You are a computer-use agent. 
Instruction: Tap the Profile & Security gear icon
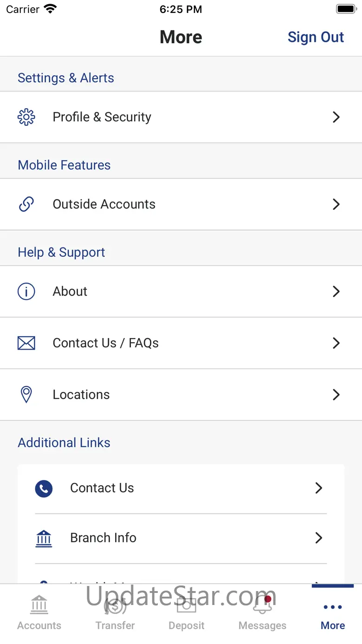coord(26,117)
